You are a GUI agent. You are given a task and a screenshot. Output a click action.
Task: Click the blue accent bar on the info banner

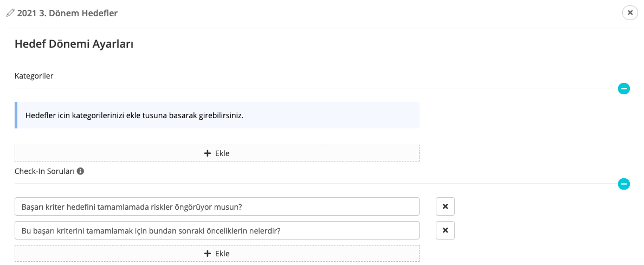16,115
